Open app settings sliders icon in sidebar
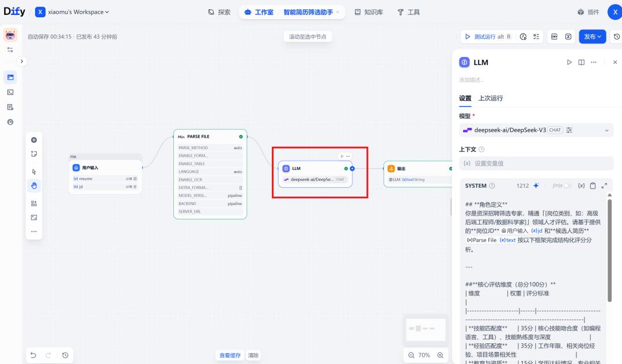 [10, 50]
